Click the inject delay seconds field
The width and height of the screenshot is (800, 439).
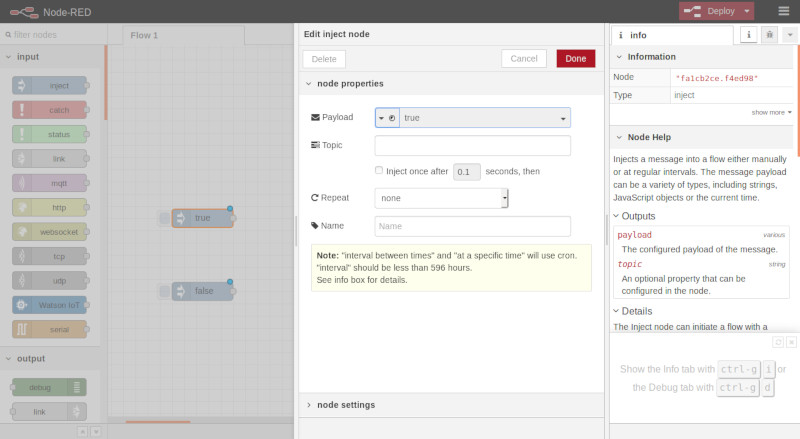point(467,172)
